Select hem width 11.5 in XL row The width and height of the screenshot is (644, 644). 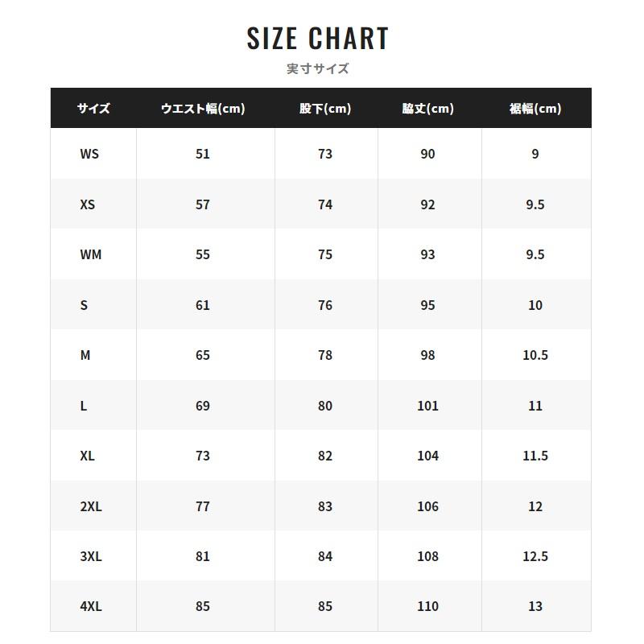pos(535,456)
